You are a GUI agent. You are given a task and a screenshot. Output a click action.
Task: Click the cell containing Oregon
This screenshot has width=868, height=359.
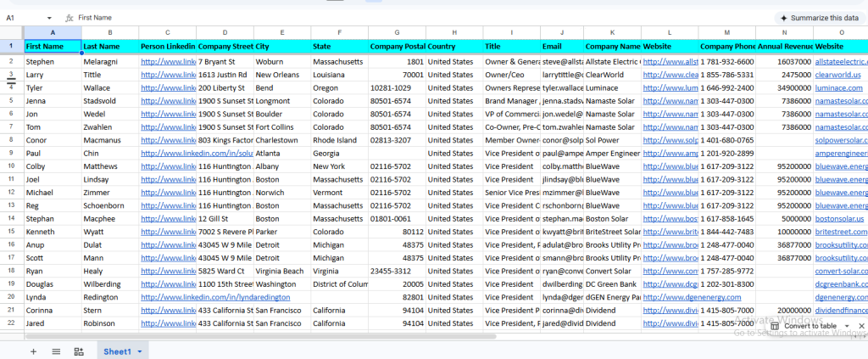point(339,88)
